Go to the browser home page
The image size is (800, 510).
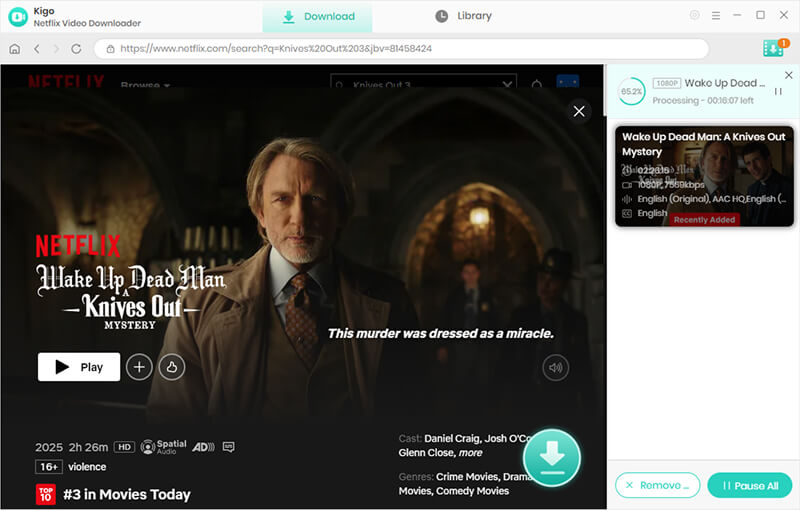(x=15, y=48)
